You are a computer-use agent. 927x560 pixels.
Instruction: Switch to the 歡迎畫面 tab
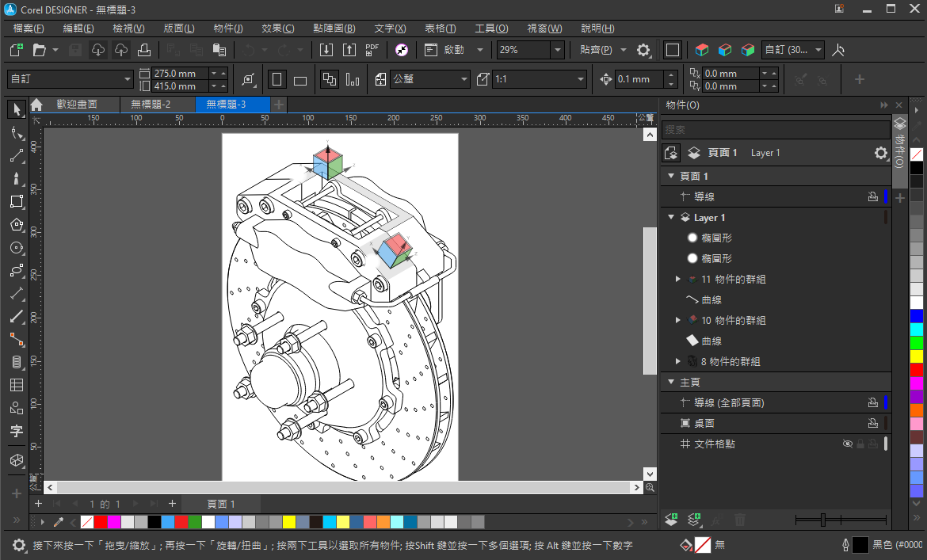(77, 105)
